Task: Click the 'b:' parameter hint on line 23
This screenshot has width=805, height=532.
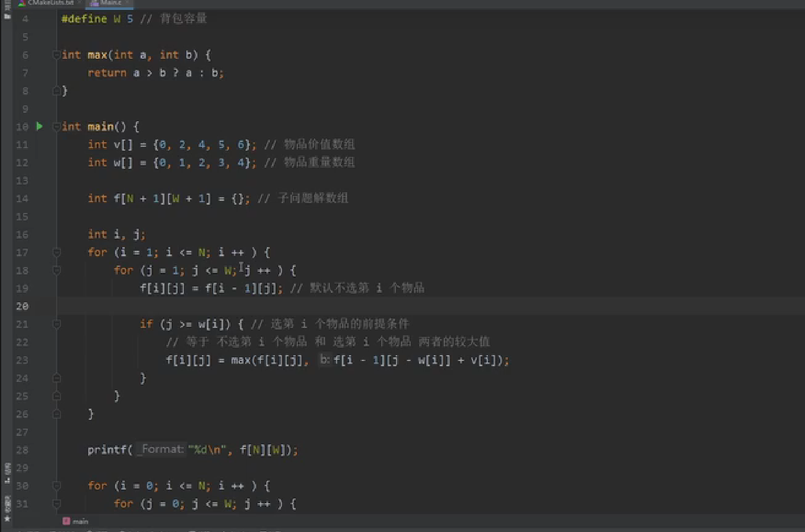Action: click(325, 360)
